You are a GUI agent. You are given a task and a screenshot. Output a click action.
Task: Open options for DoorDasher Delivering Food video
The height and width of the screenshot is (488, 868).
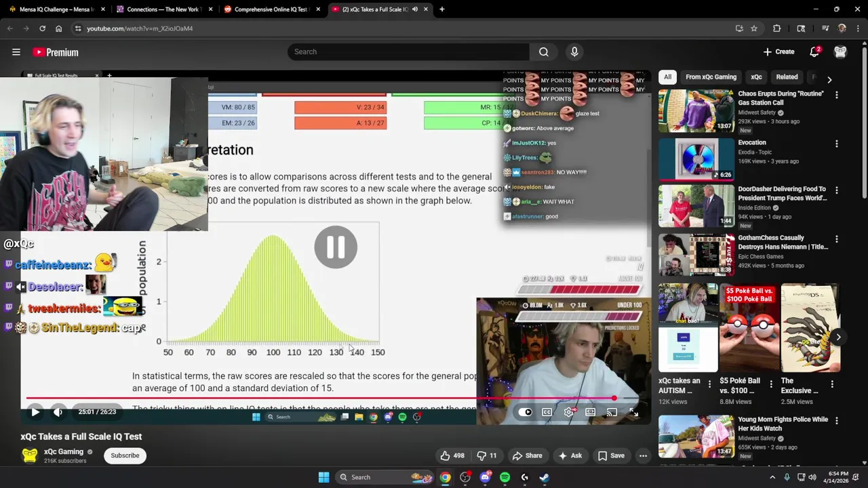coord(836,190)
